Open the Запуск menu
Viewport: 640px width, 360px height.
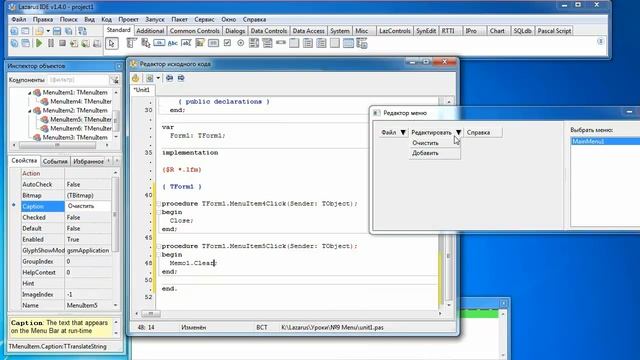[x=155, y=19]
